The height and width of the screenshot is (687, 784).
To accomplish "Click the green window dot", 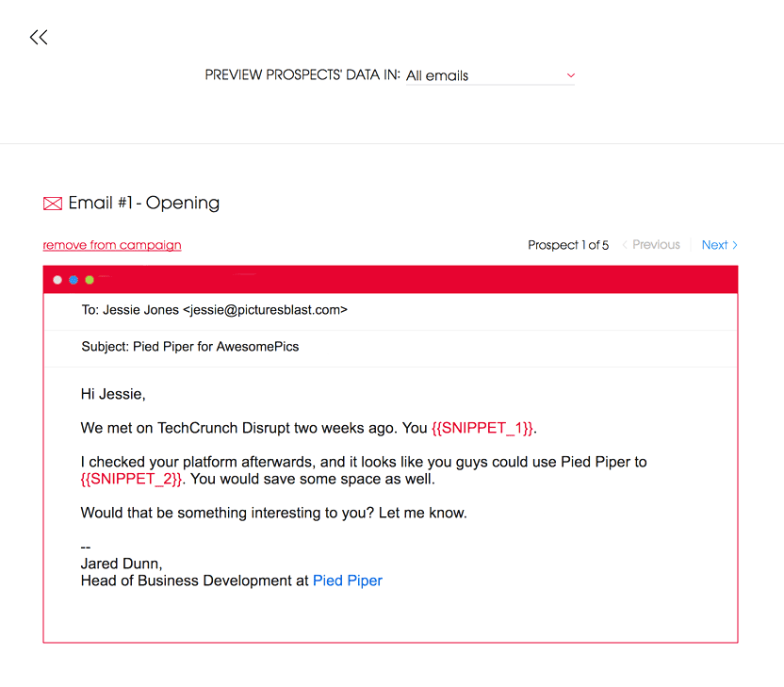I will (x=90, y=280).
